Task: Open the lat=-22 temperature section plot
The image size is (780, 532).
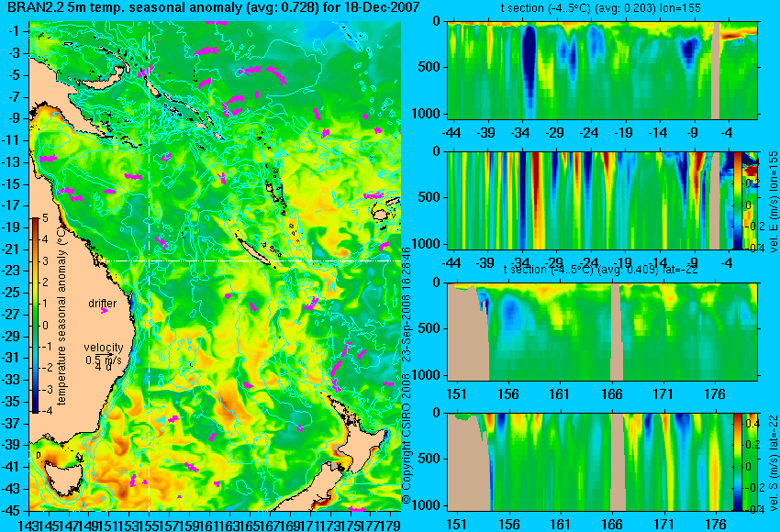Action: [602, 332]
